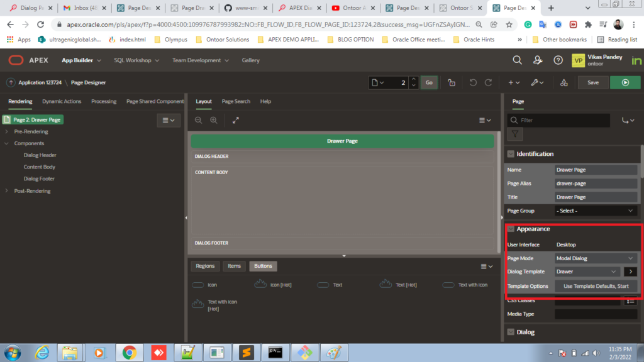Open the Help question mark icon
The image size is (644, 362).
click(x=558, y=60)
